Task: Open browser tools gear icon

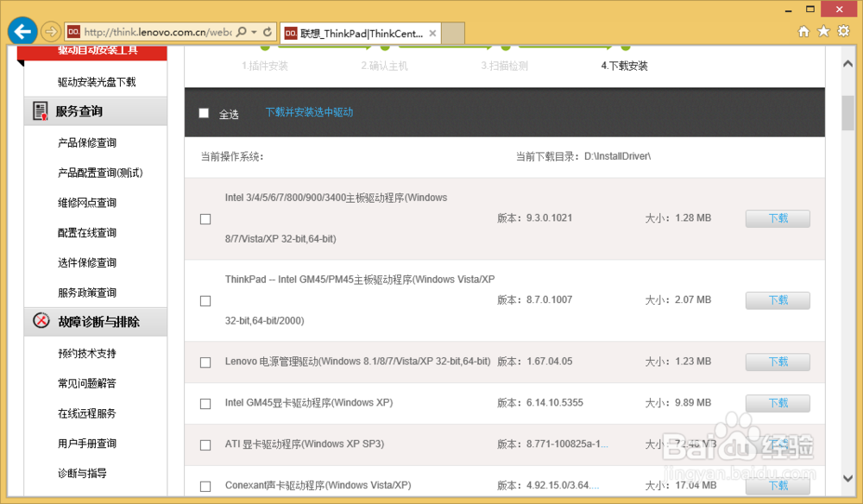Action: pos(843,31)
